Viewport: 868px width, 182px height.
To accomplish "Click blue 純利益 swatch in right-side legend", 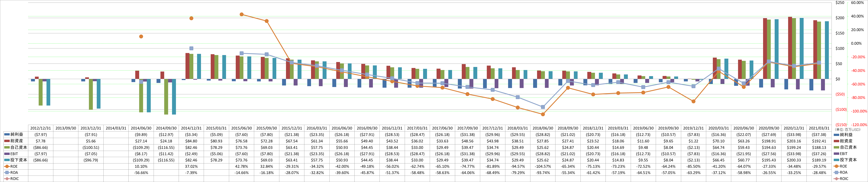I will (x=836, y=135).
